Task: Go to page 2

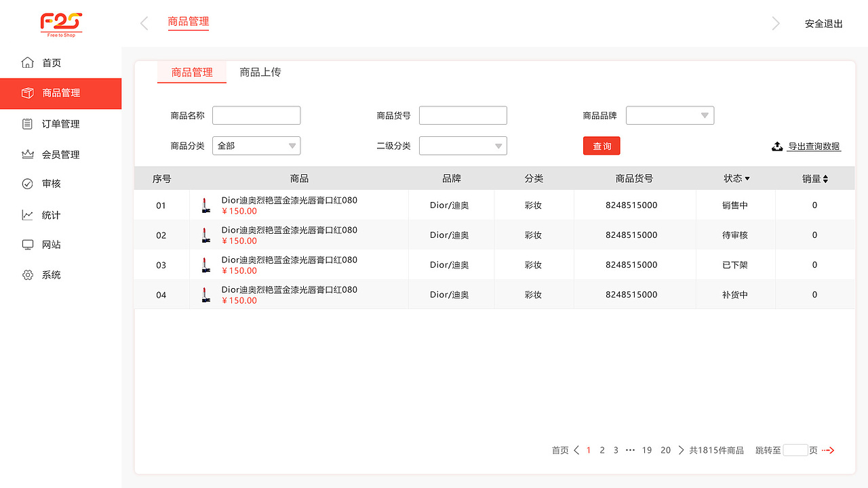Action: tap(602, 450)
